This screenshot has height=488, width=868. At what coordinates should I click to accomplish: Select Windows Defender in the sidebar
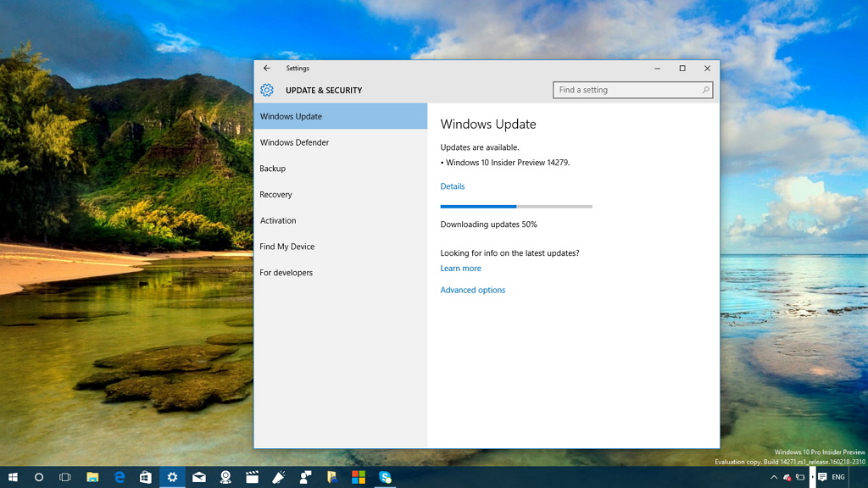point(293,142)
